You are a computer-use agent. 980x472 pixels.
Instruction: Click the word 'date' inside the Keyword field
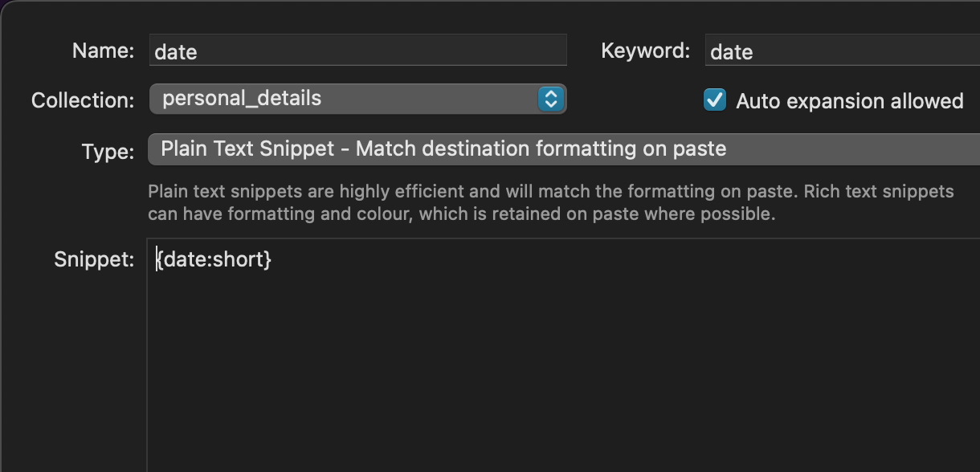click(731, 52)
